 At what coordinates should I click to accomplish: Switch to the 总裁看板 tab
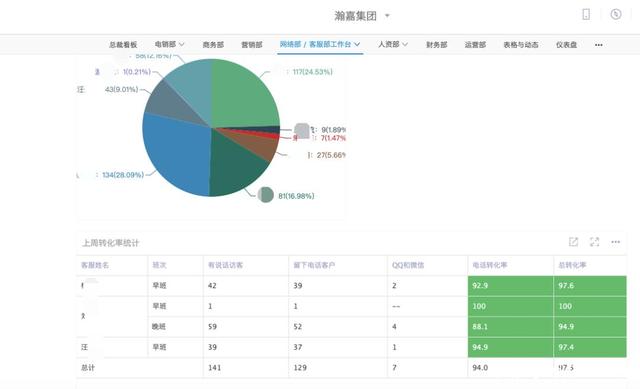[x=123, y=44]
